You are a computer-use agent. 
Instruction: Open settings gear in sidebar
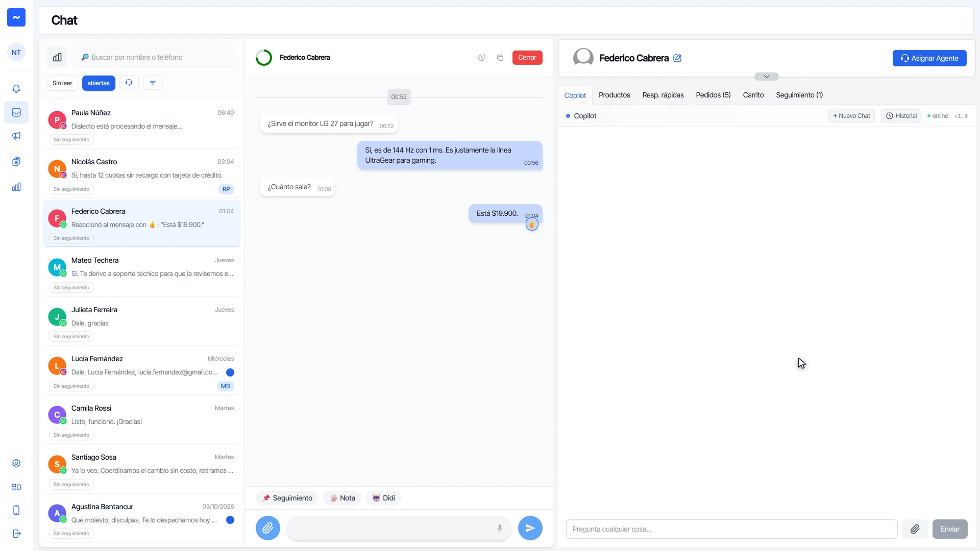[x=16, y=463]
